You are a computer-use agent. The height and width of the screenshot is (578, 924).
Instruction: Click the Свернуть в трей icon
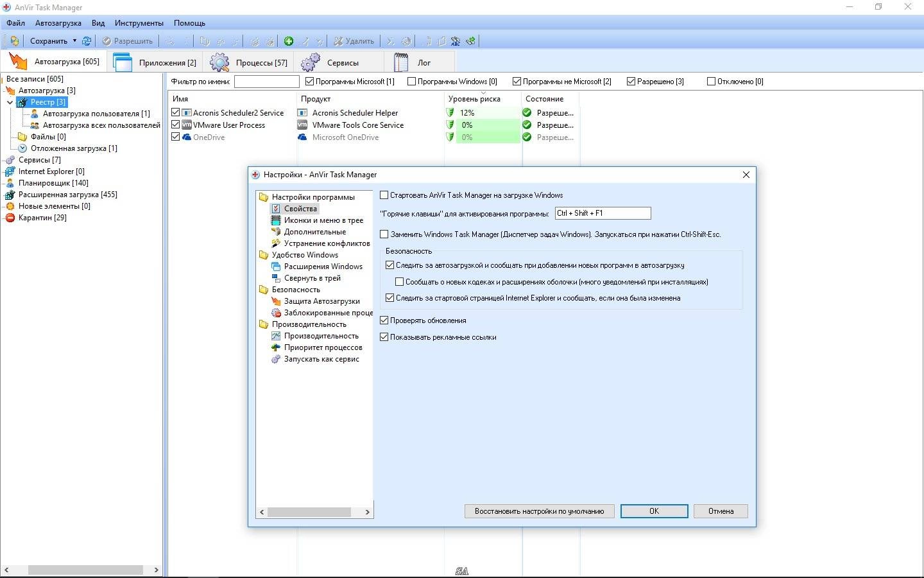coord(276,278)
